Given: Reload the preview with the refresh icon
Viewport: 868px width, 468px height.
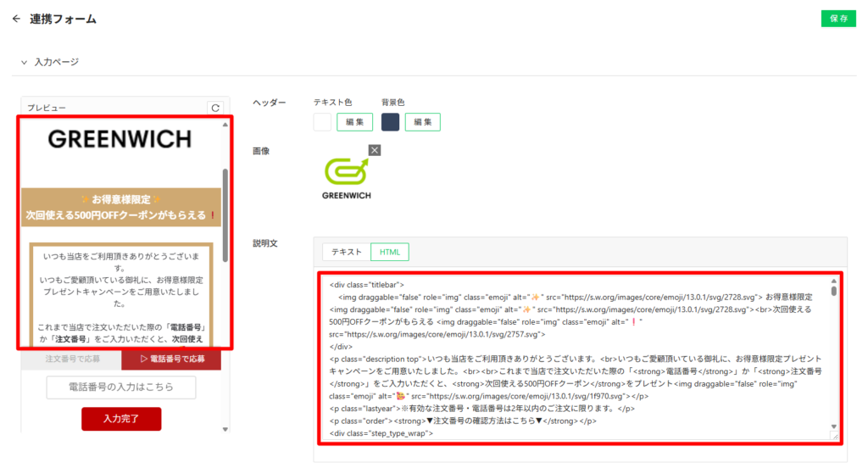Looking at the screenshot, I should [x=215, y=108].
